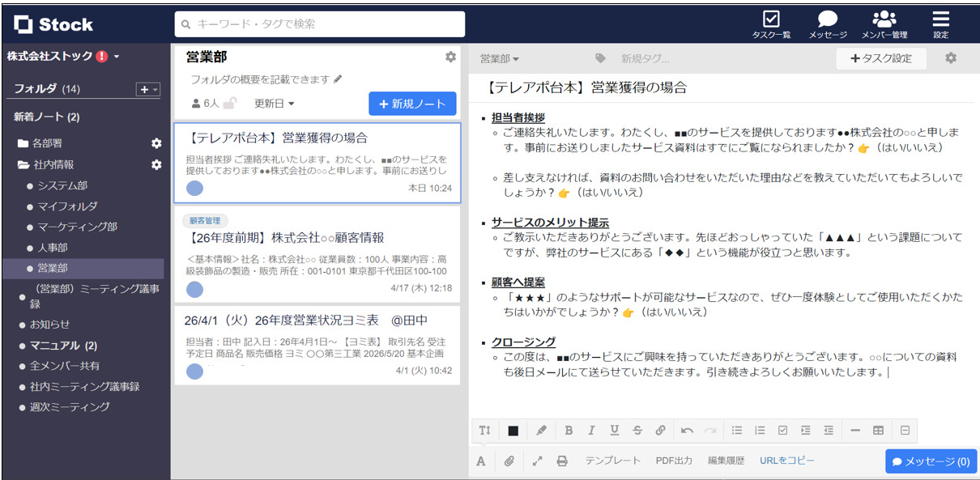Toggle bold text formatting
980x480 pixels.
pos(569,431)
